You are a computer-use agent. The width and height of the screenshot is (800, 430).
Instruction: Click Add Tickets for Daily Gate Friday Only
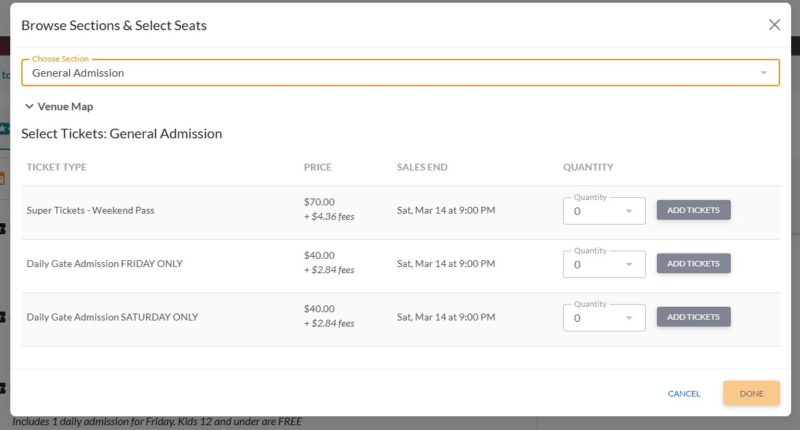tap(693, 263)
